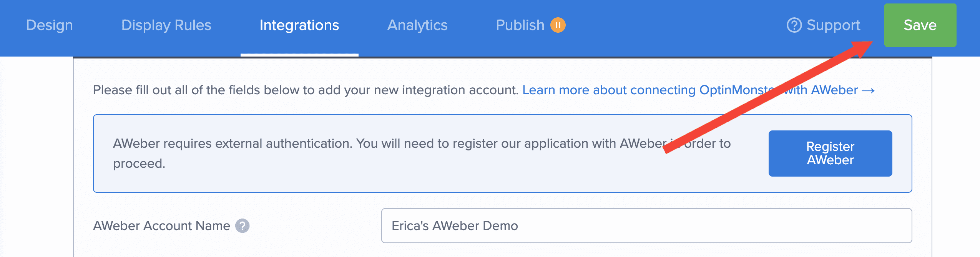Open the Publish tab
Image resolution: width=980 pixels, height=257 pixels.
pyautogui.click(x=520, y=25)
